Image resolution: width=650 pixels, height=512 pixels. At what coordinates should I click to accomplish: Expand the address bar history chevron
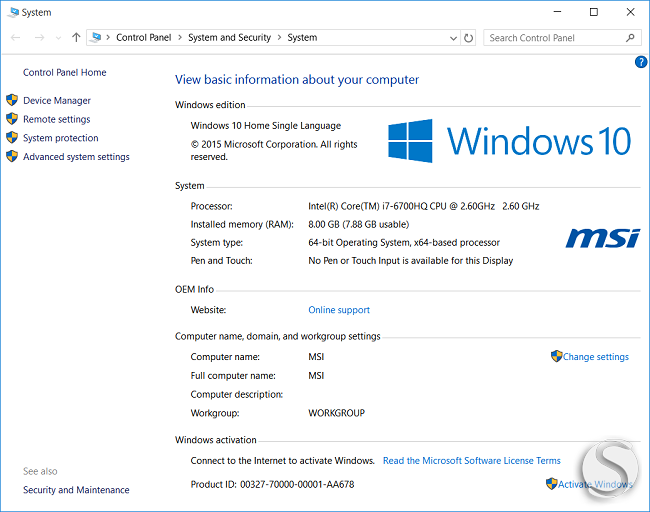click(x=454, y=38)
